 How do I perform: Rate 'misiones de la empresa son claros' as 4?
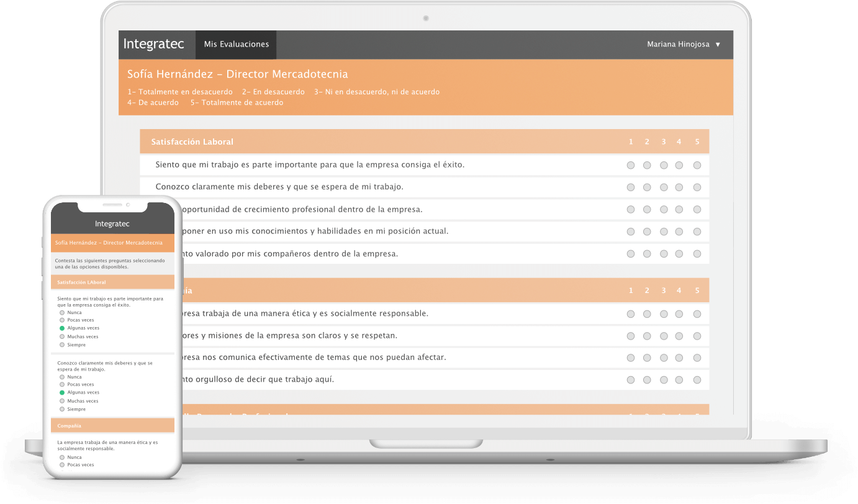click(x=679, y=336)
